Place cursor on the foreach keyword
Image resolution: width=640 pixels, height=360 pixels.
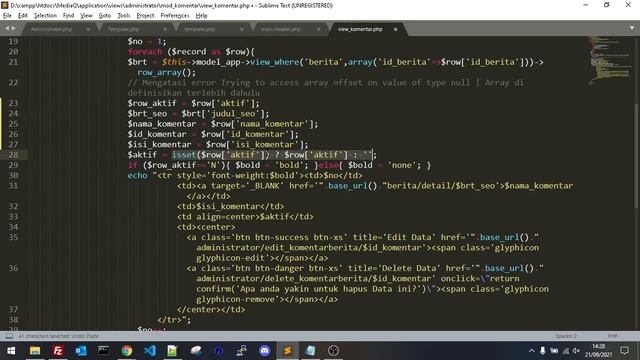[145, 52]
